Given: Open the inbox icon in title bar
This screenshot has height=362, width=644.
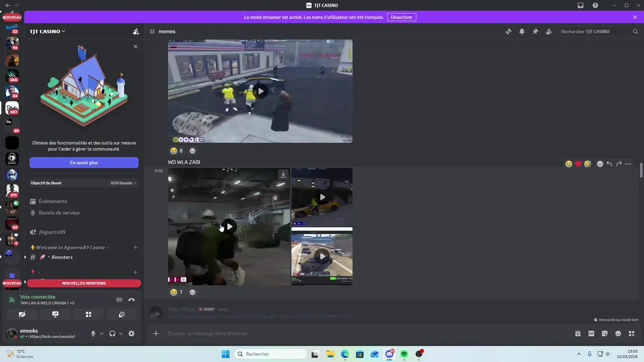Looking at the screenshot, I should (x=581, y=6).
